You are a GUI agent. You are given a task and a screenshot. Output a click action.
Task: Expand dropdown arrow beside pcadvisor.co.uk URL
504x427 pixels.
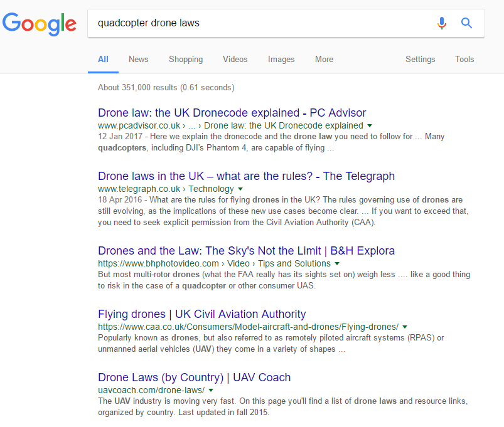[370, 125]
